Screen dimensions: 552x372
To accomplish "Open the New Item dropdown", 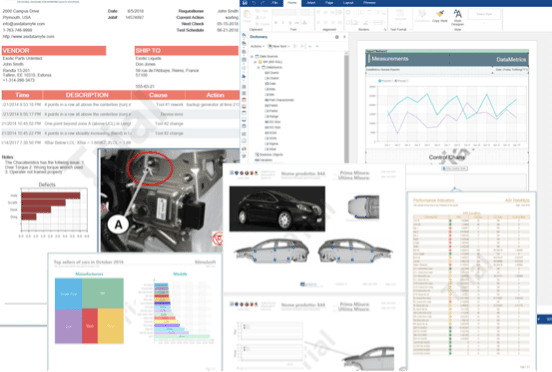I will [279, 46].
